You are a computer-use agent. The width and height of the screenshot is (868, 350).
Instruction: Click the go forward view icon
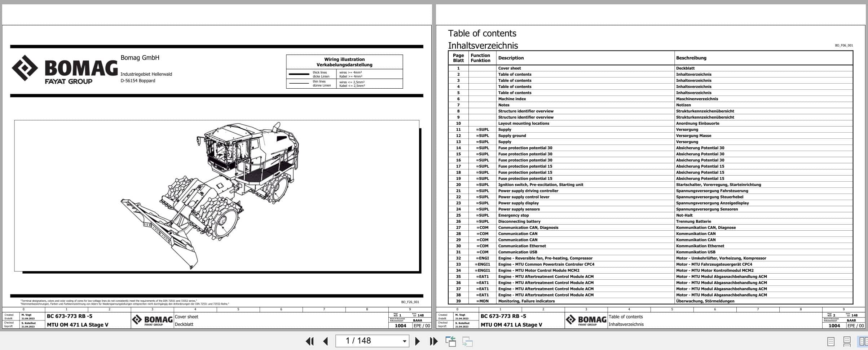coord(467,341)
